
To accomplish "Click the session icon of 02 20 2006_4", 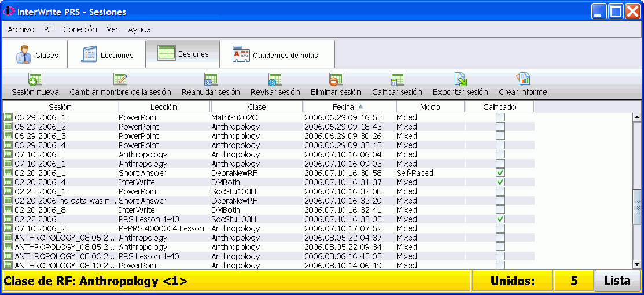I will pyautogui.click(x=8, y=182).
